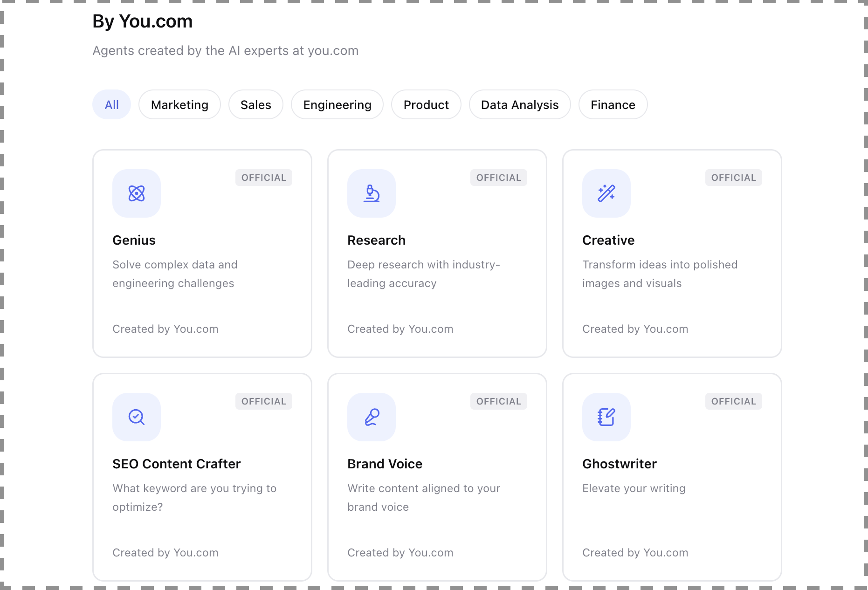Click the OFFICIAL badge on Creative card
The image size is (868, 590).
point(734,178)
